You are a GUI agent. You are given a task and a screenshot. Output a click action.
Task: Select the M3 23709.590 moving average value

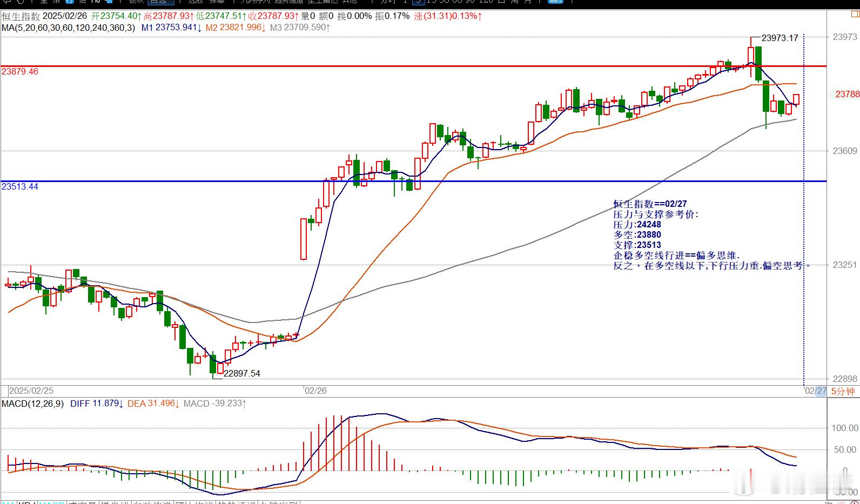point(300,27)
